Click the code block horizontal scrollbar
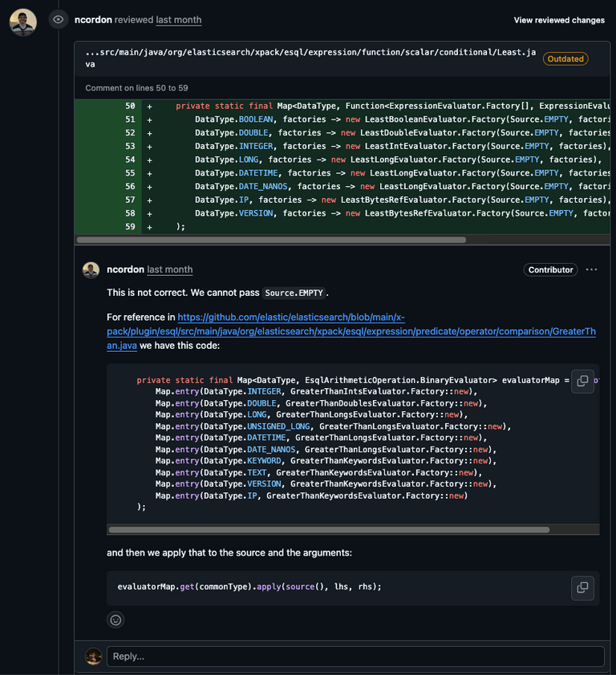Viewport: 616px width, 675px height. [329, 529]
